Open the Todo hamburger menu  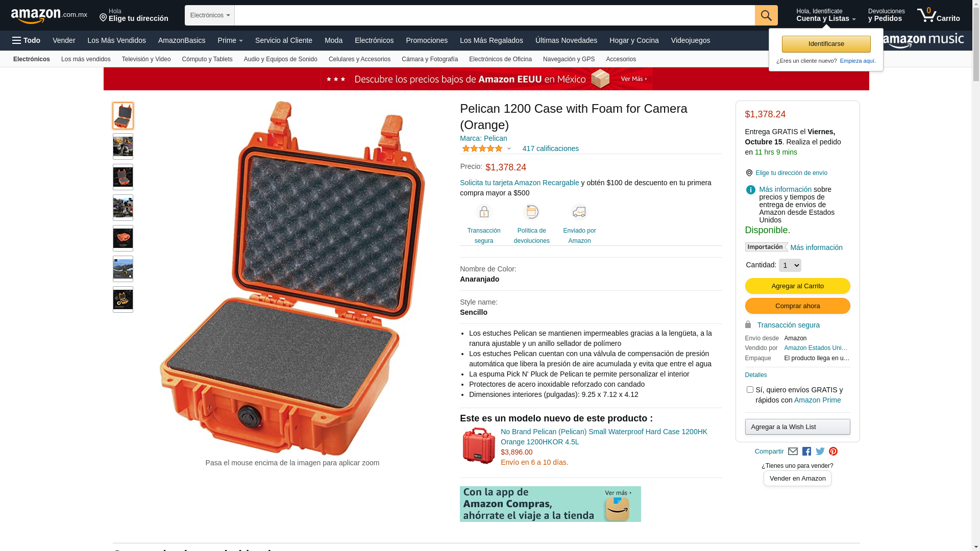pyautogui.click(x=27, y=40)
